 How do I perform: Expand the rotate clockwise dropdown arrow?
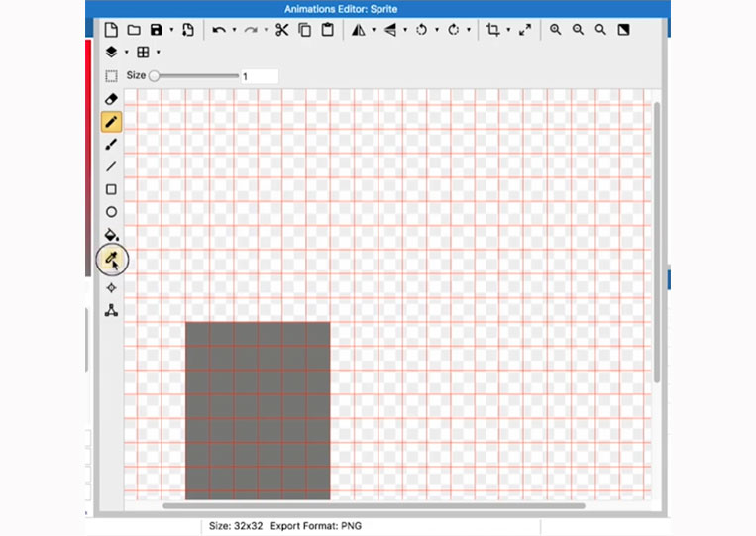pyautogui.click(x=469, y=30)
